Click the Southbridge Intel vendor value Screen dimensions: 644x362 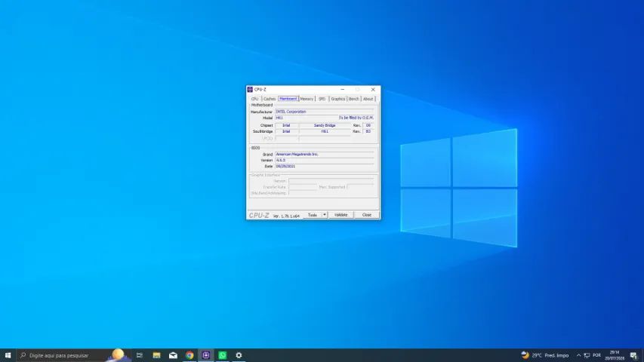(x=286, y=131)
